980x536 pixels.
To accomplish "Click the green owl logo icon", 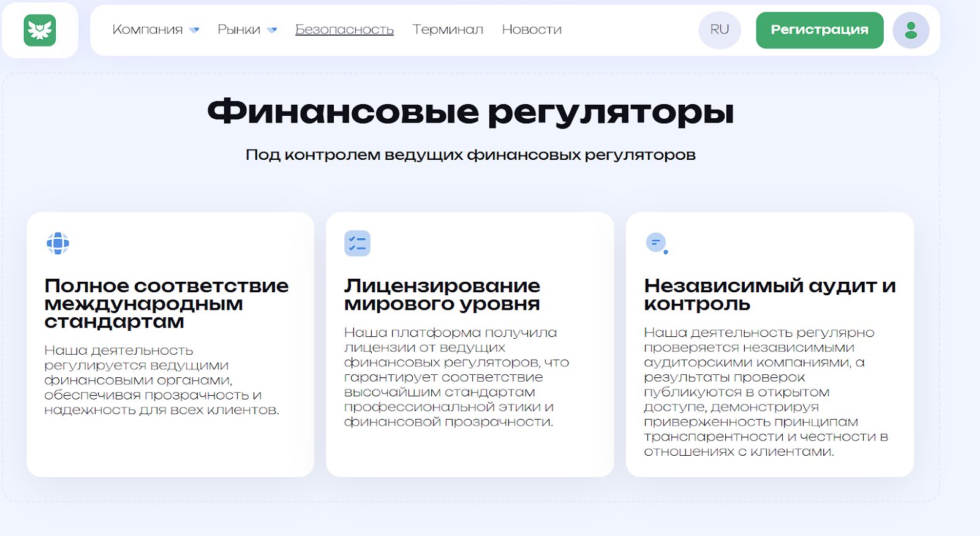I will click(40, 30).
